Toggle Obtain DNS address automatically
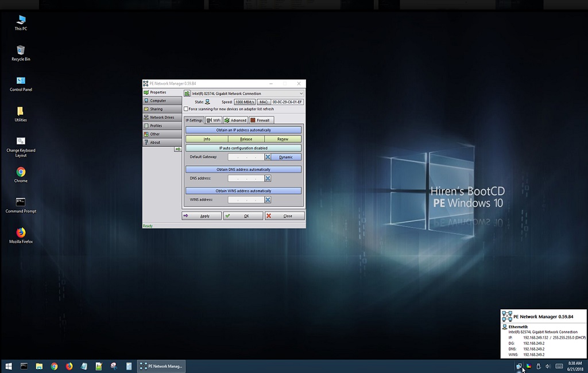Image resolution: width=588 pixels, height=373 pixels. (x=243, y=169)
